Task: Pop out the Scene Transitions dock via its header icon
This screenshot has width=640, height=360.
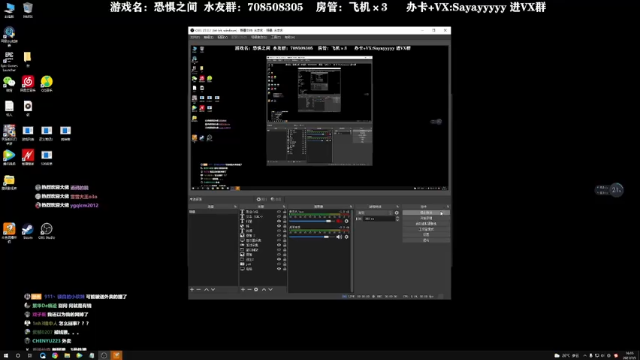Action: click(398, 207)
